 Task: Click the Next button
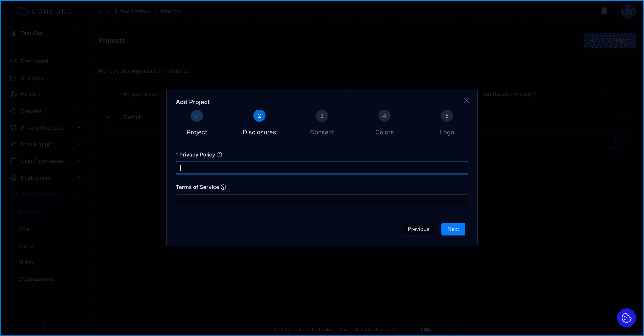click(453, 229)
